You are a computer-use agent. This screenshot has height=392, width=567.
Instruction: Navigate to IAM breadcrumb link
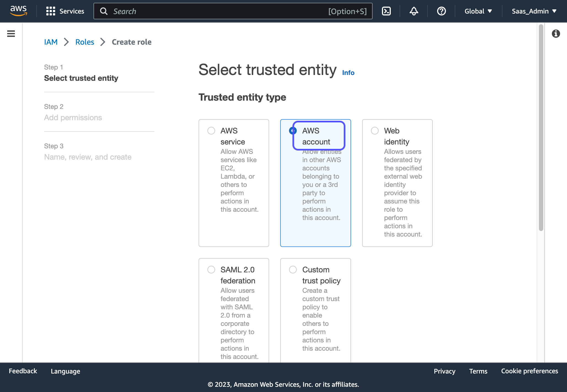coord(51,42)
